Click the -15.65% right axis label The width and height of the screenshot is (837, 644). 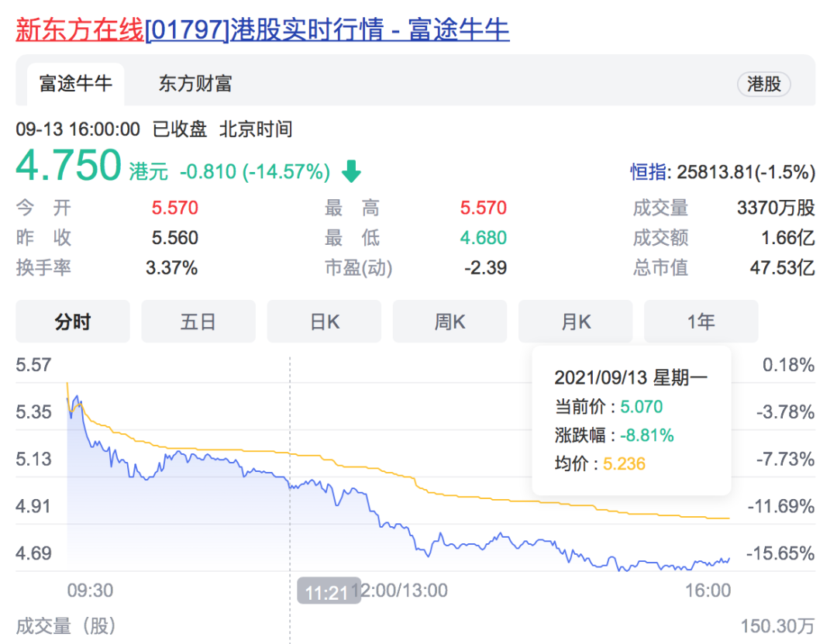[780, 553]
